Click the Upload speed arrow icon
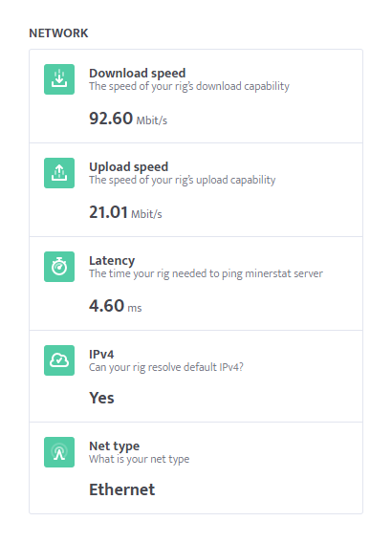 point(59,173)
